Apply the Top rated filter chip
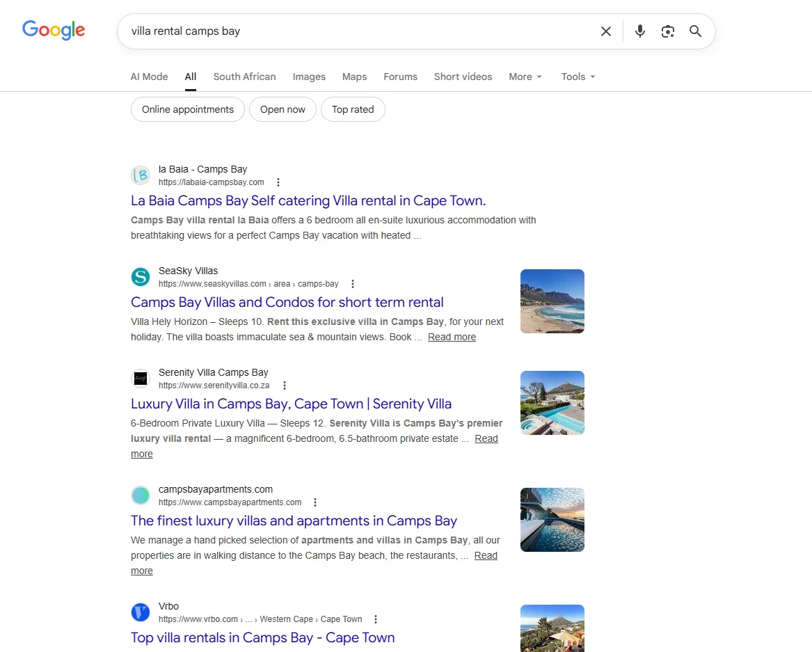 click(353, 109)
